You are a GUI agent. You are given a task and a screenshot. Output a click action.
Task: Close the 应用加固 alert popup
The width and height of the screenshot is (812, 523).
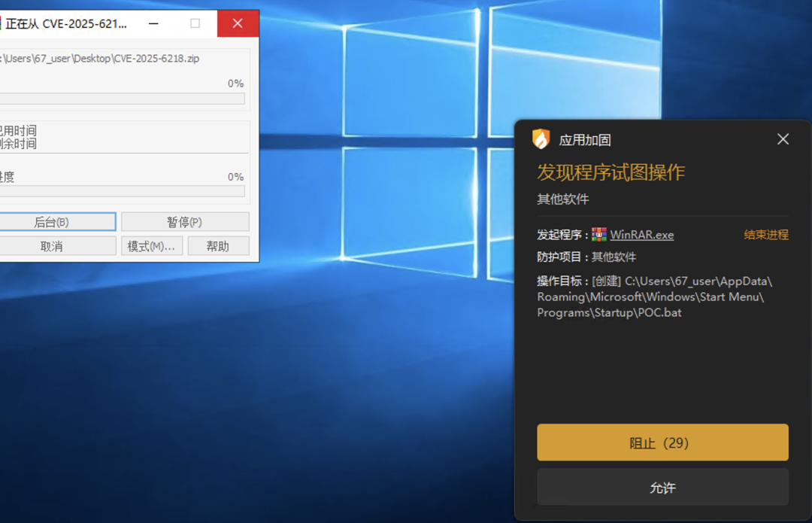tap(783, 139)
